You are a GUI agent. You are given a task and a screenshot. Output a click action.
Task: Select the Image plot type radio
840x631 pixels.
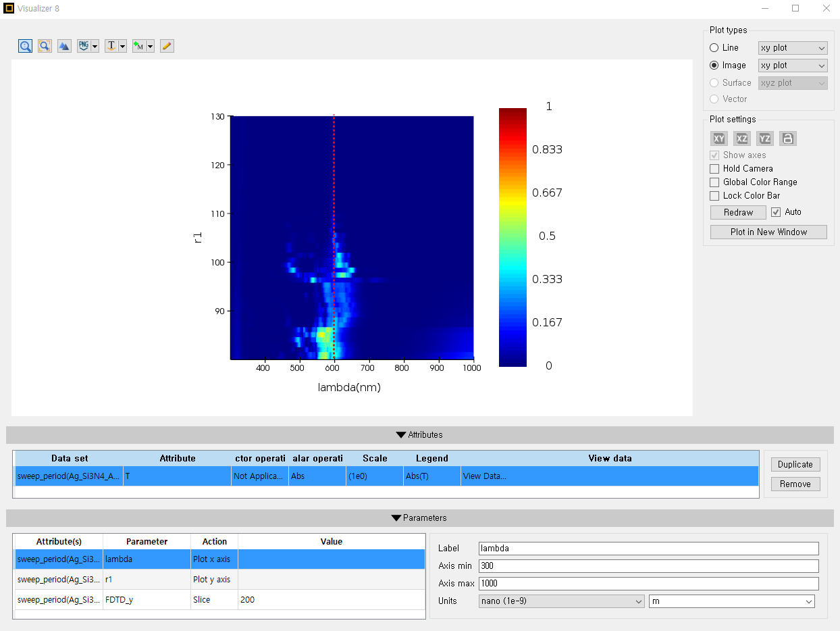(714, 66)
